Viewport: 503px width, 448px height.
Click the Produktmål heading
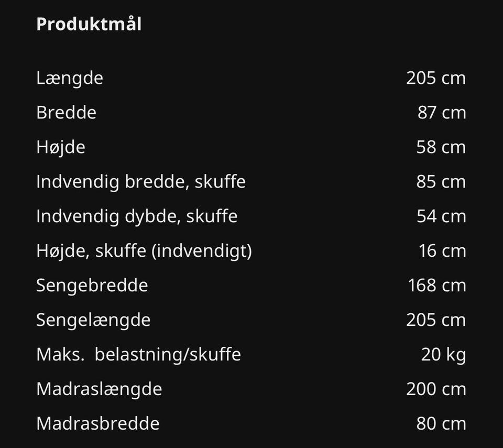click(x=89, y=25)
